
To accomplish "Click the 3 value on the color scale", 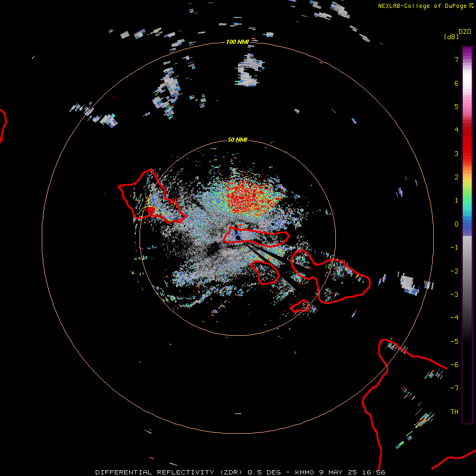I will pyautogui.click(x=456, y=153).
